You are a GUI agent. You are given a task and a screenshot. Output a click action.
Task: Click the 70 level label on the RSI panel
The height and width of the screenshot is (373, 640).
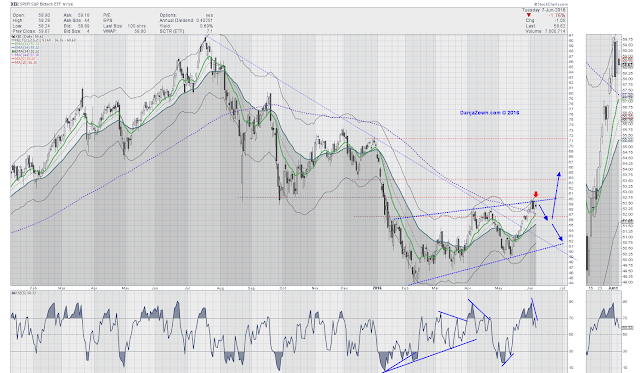click(x=571, y=318)
